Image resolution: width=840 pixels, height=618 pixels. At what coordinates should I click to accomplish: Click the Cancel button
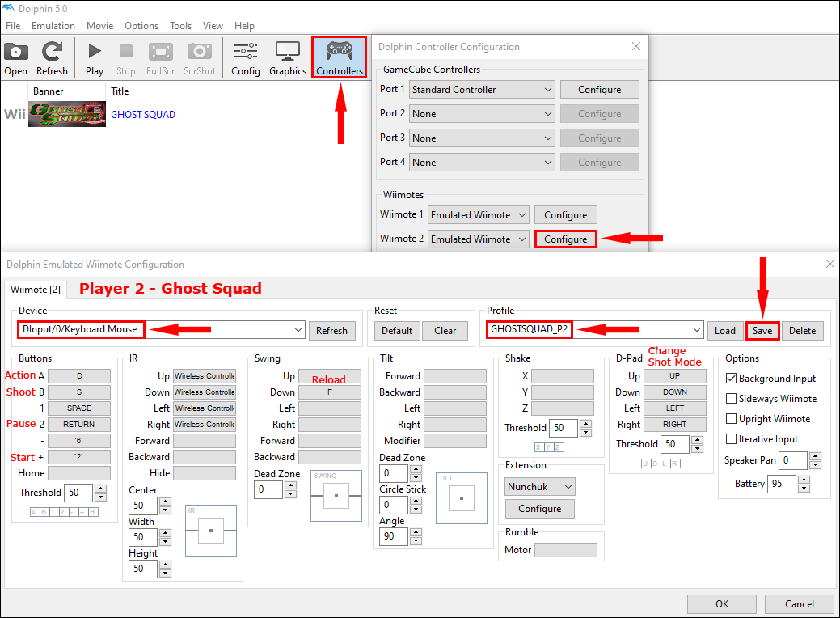800,604
